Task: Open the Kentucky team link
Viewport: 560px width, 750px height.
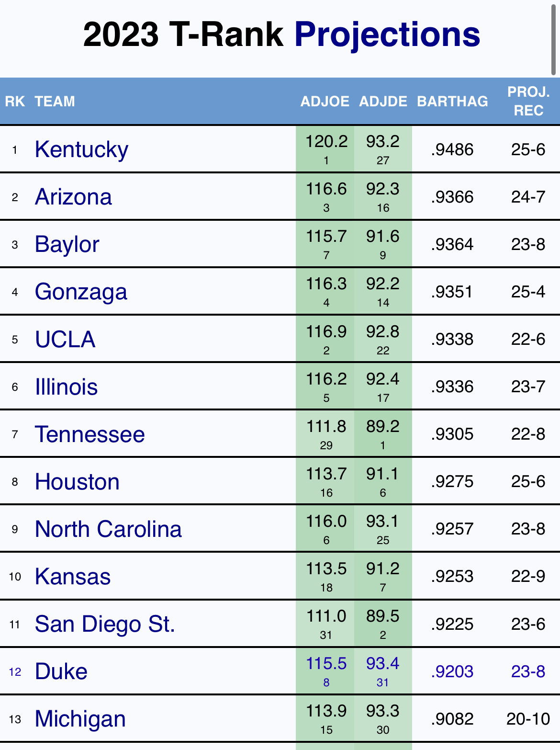Action: tap(81, 149)
